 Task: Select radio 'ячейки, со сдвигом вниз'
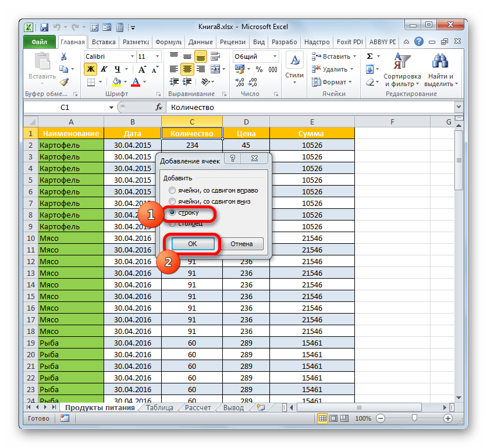point(172,201)
